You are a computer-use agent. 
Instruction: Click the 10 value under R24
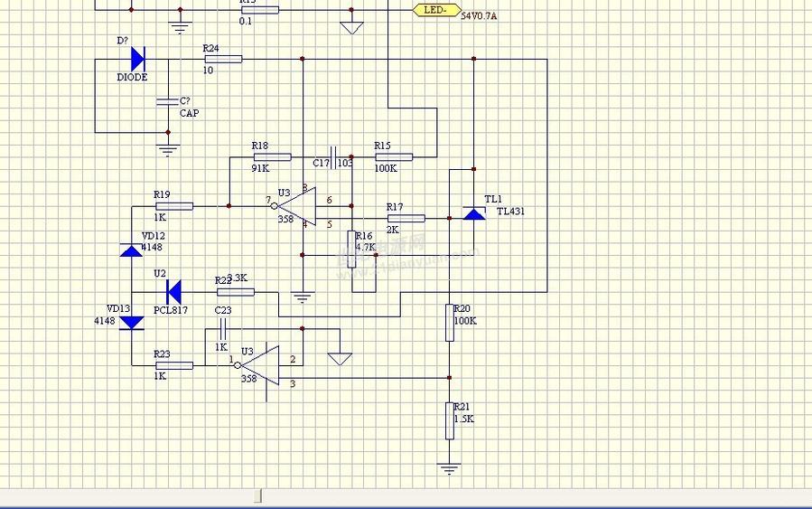click(x=208, y=70)
